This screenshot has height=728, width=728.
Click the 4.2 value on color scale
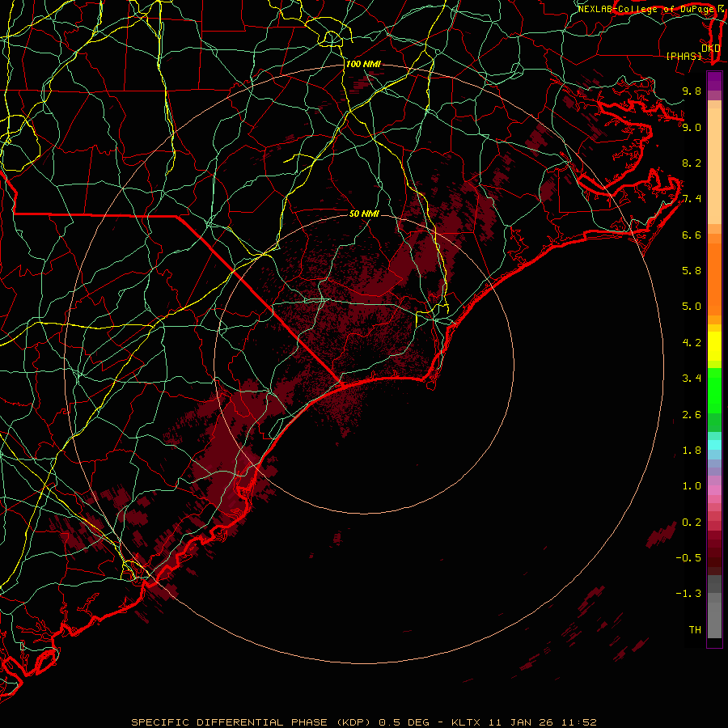(x=692, y=343)
